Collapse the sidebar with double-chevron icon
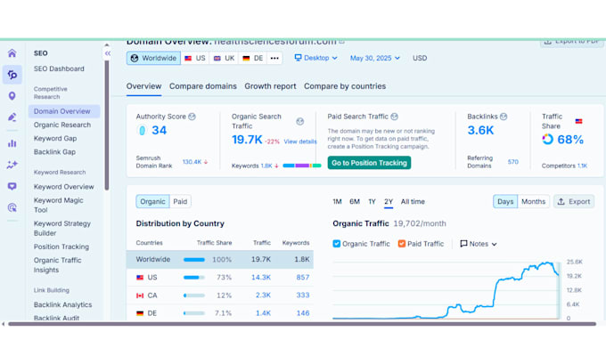606x364 pixels. [108, 53]
